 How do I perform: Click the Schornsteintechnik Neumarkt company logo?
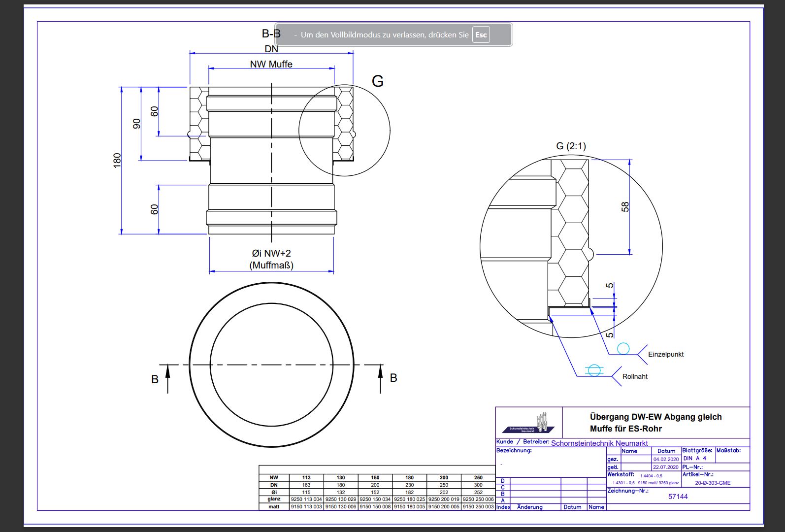[x=529, y=423]
